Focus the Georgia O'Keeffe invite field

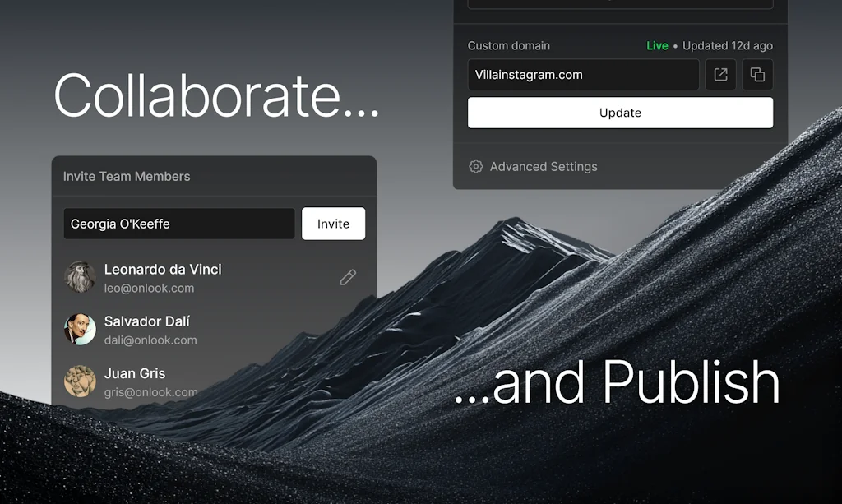(x=178, y=224)
